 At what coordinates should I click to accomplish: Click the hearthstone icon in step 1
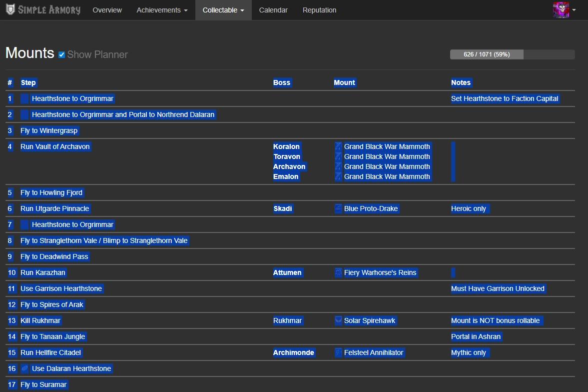click(x=24, y=99)
